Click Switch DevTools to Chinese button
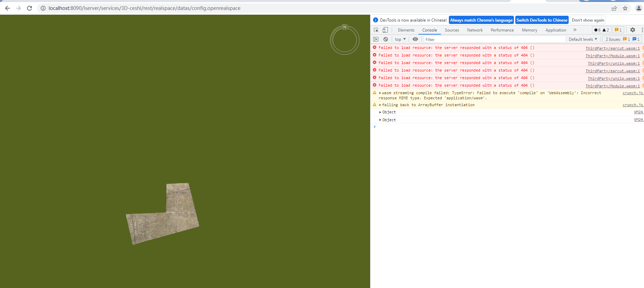 [542, 20]
